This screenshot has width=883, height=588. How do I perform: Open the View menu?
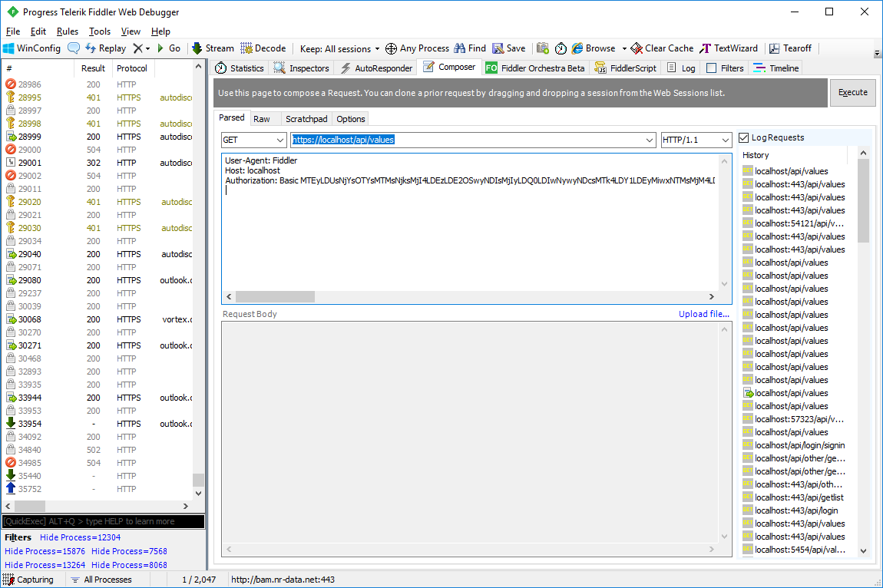click(131, 31)
